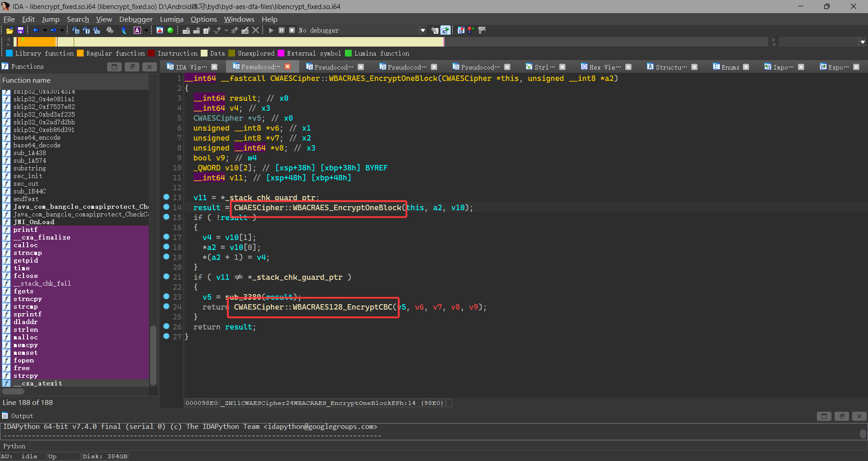This screenshot has width=868, height=461.
Task: Click the binoculars search toolbar icon
Action: [x=110, y=30]
